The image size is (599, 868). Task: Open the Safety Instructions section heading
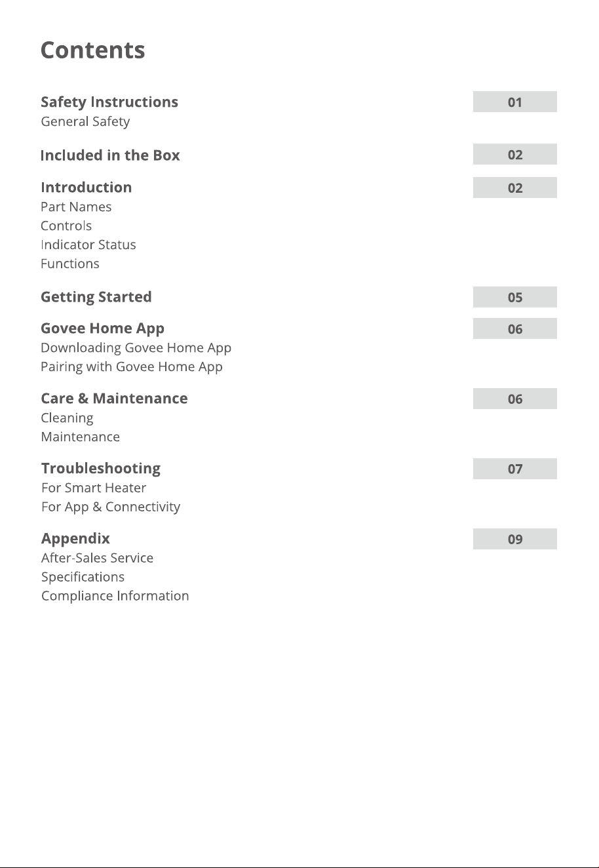[x=109, y=102]
